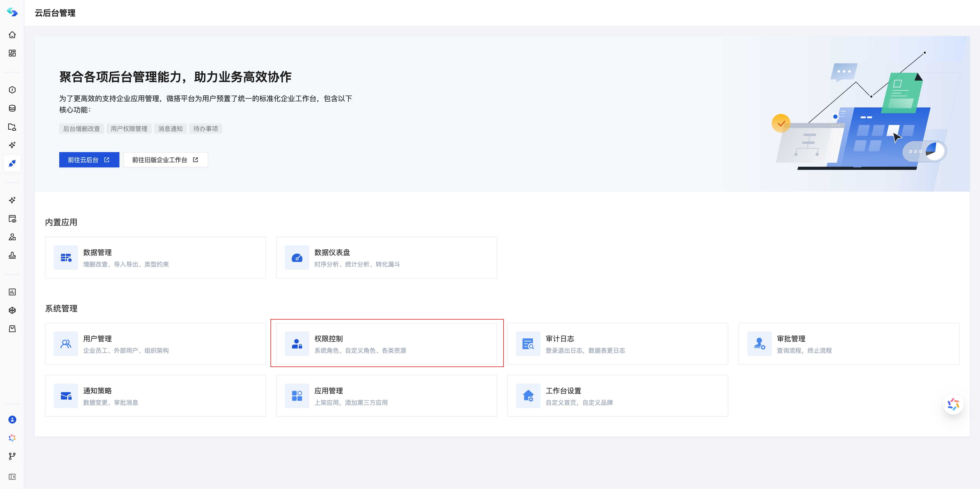
Task: Click the colorful assistant icon in sidebar
Action: [12, 438]
